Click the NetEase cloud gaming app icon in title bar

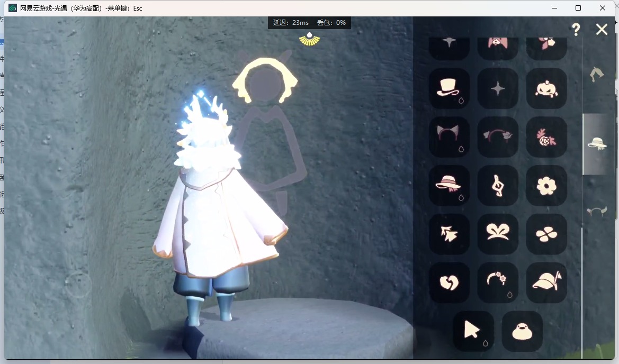(x=13, y=8)
